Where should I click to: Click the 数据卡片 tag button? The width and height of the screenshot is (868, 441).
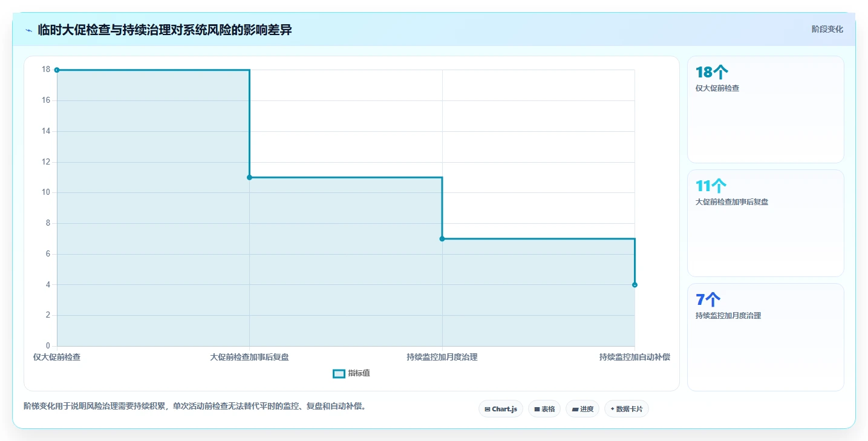(x=626, y=409)
